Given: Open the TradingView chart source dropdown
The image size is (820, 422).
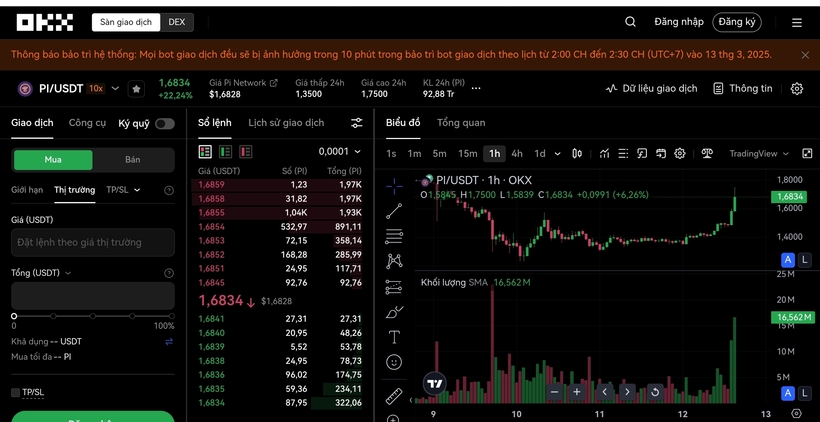Looking at the screenshot, I should click(759, 154).
